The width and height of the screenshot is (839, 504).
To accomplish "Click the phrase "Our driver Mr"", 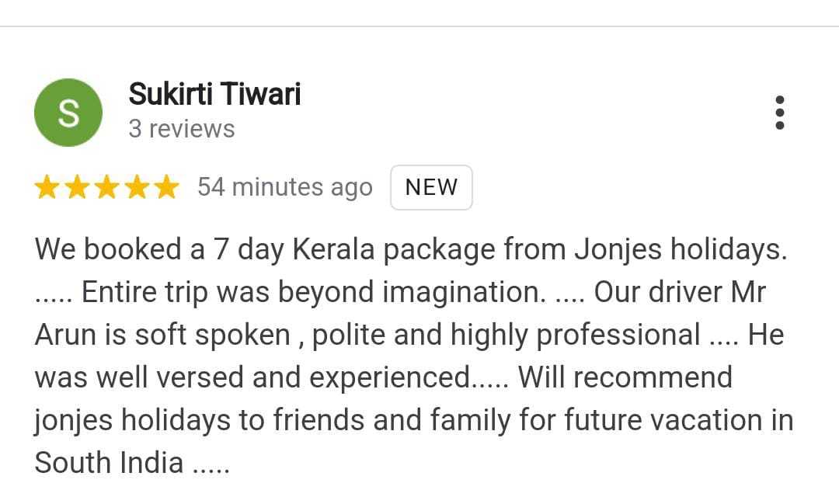I will tap(680, 293).
